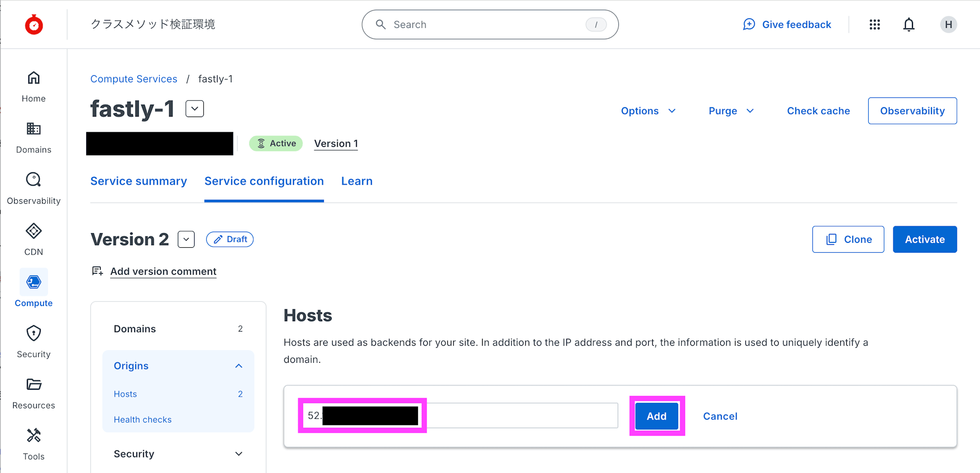
Task: Open the Home sidebar icon
Action: [x=33, y=78]
